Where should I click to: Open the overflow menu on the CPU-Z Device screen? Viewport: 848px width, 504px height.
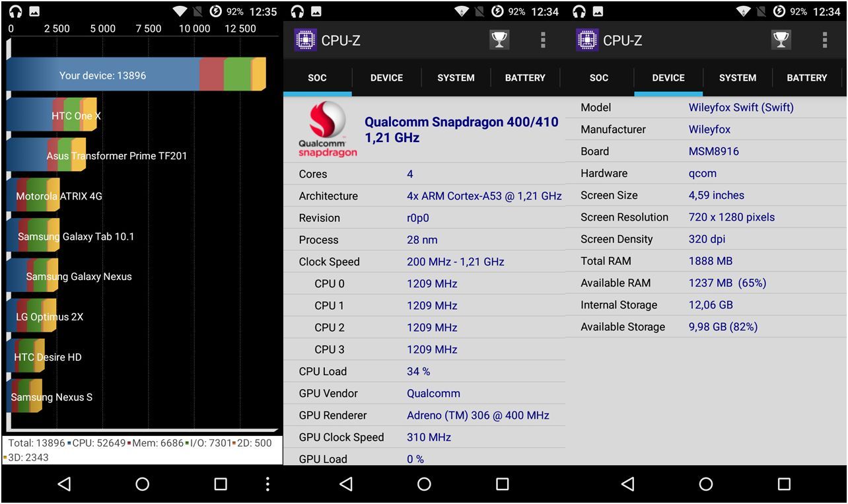(825, 40)
